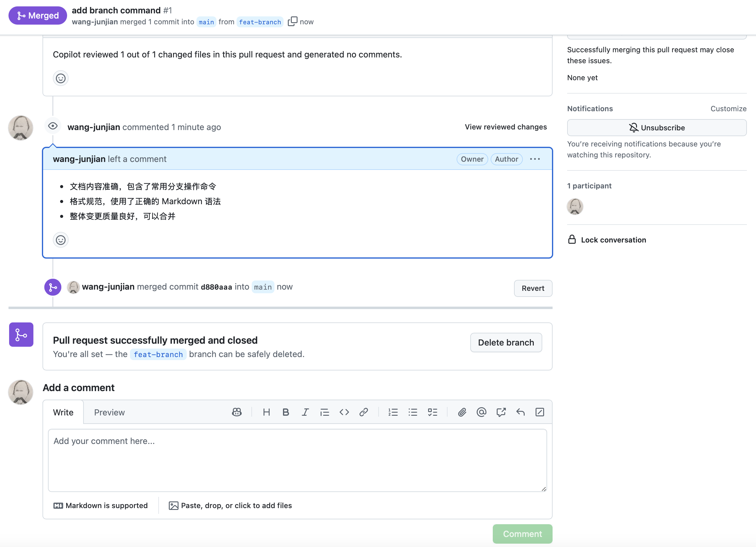The height and width of the screenshot is (547, 756).
Task: Select the Write tab
Action: click(63, 412)
